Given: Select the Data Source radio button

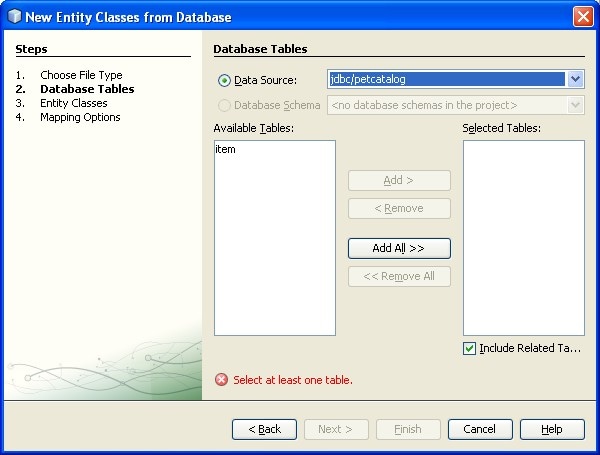Looking at the screenshot, I should (224, 80).
